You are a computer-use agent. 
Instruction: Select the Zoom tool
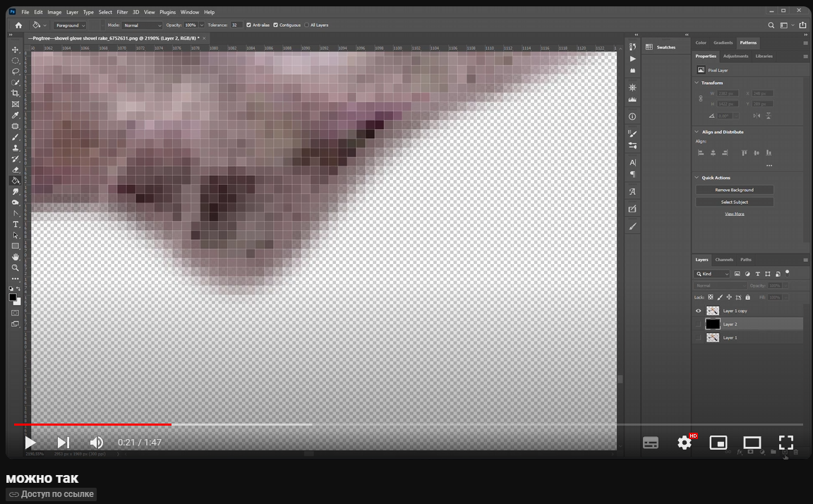click(16, 268)
